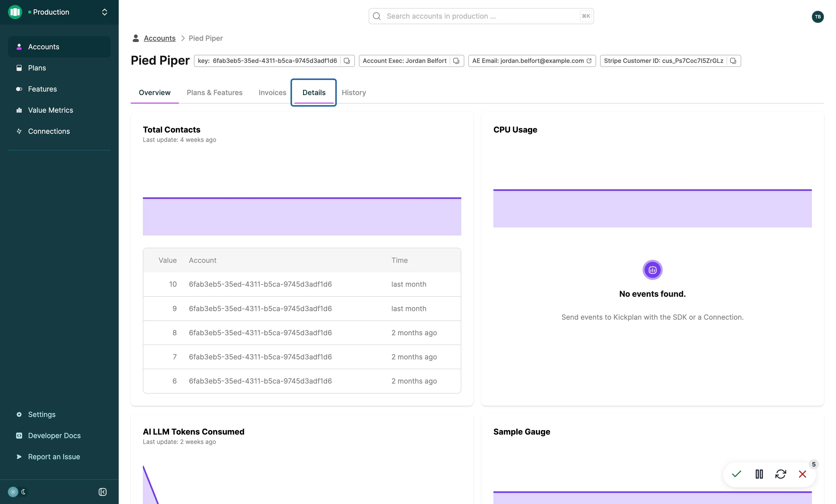
Task: Open the Details tab
Action: pyautogui.click(x=314, y=92)
